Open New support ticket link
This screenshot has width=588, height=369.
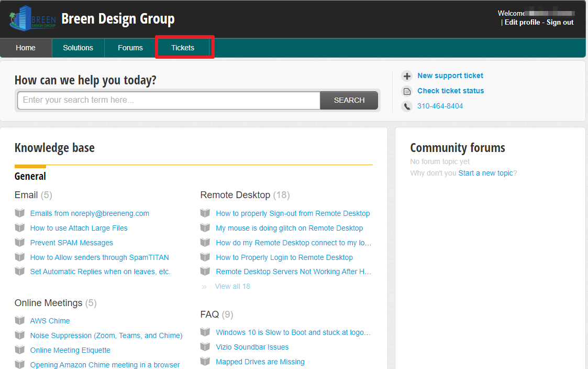tap(450, 75)
